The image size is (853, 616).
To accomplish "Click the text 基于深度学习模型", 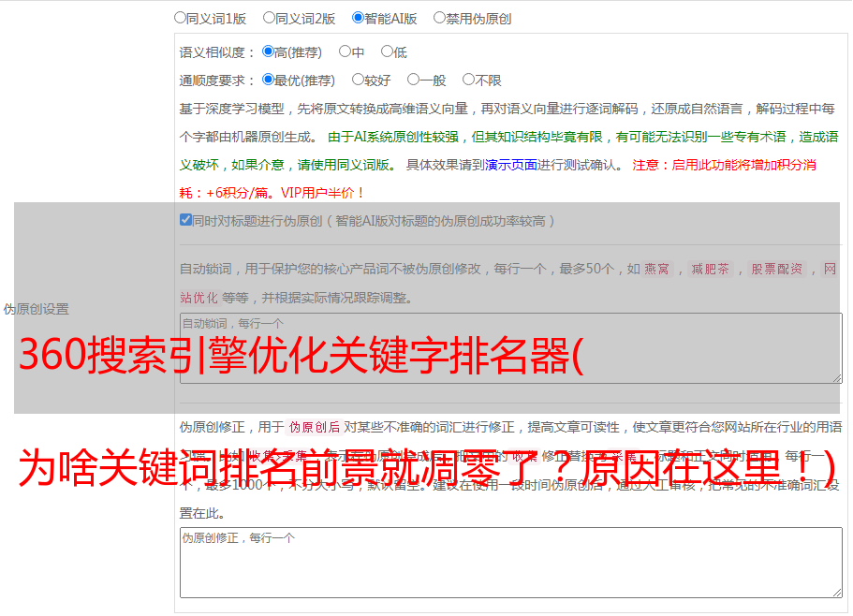I will [232, 109].
